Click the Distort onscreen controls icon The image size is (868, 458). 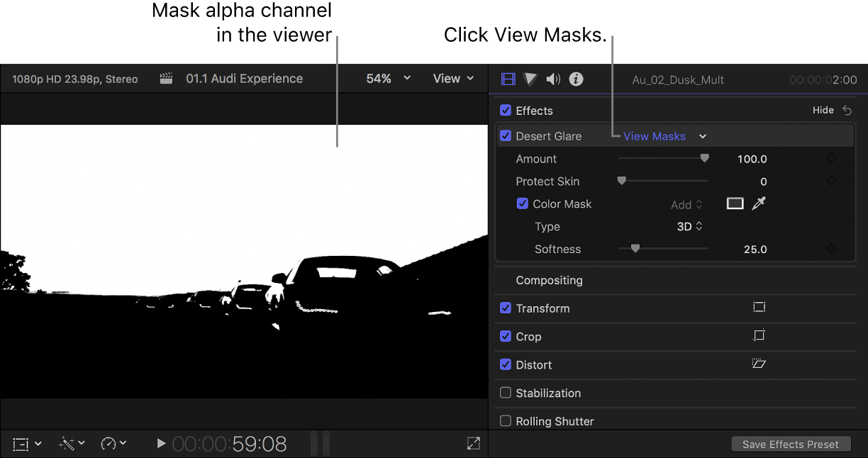[x=759, y=364]
